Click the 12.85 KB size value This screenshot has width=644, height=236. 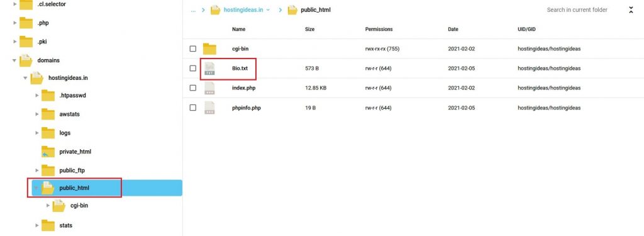coord(316,88)
